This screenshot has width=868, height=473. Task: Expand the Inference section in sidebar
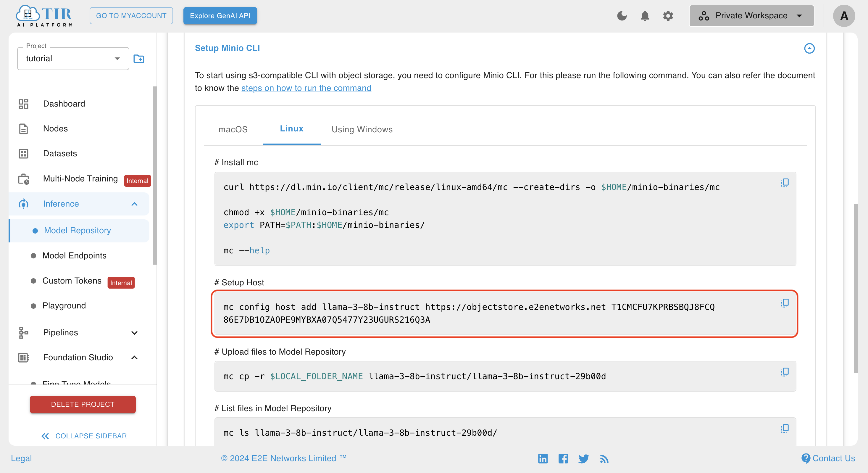pyautogui.click(x=135, y=204)
